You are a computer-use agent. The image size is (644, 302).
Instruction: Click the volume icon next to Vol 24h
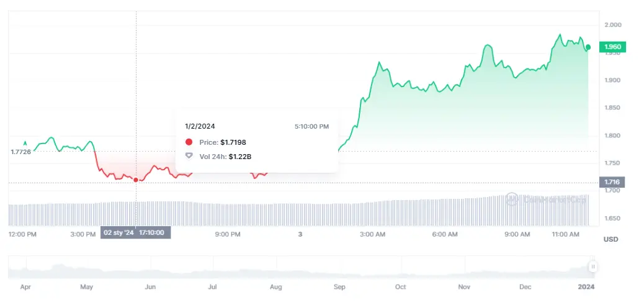189,156
